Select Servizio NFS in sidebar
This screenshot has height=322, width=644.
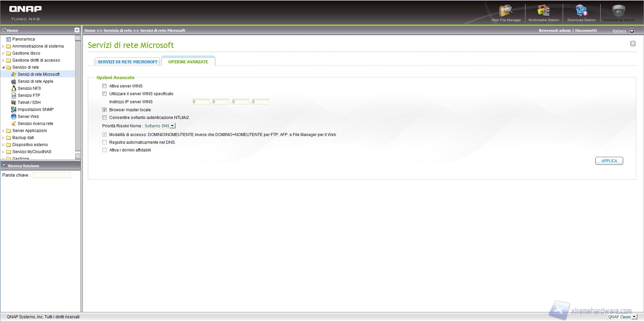(x=29, y=88)
